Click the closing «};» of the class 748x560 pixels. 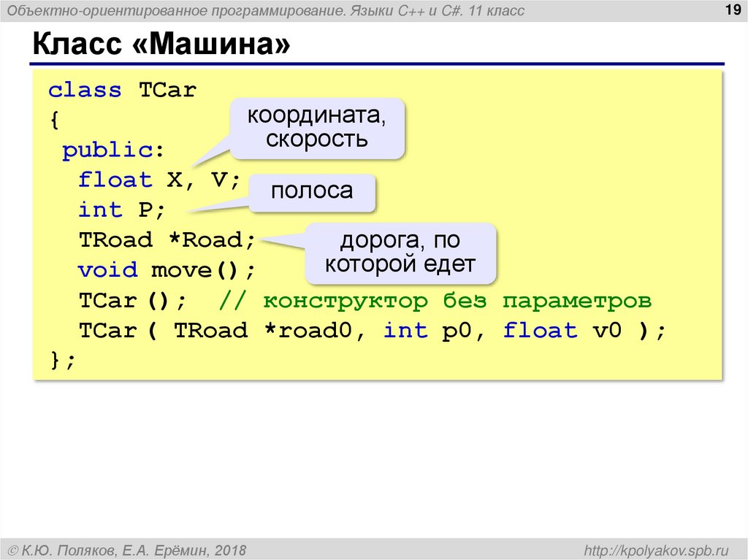tap(63, 360)
